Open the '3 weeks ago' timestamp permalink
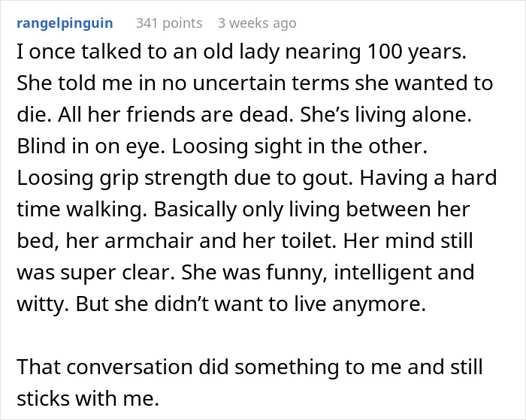The image size is (526, 420). coord(257,23)
